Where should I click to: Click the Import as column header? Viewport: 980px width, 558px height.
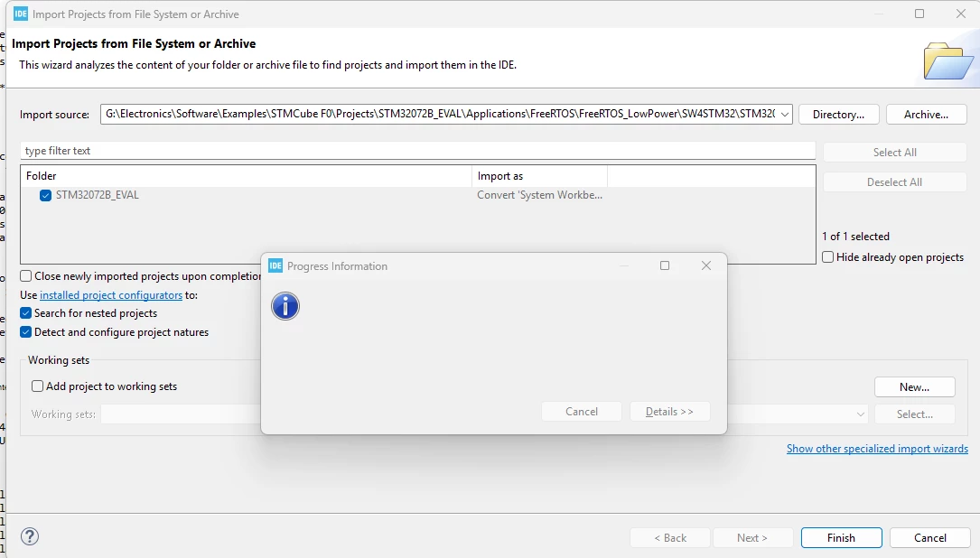click(x=539, y=176)
